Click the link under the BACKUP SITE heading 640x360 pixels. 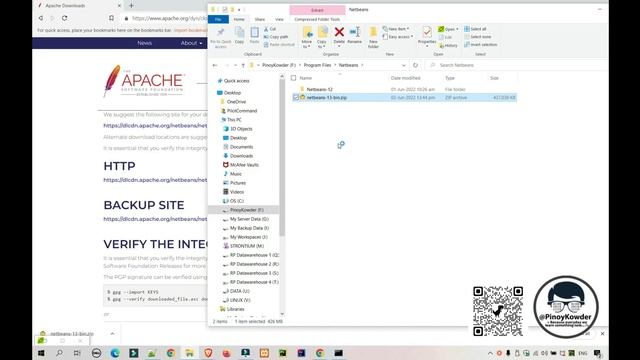pos(155,219)
